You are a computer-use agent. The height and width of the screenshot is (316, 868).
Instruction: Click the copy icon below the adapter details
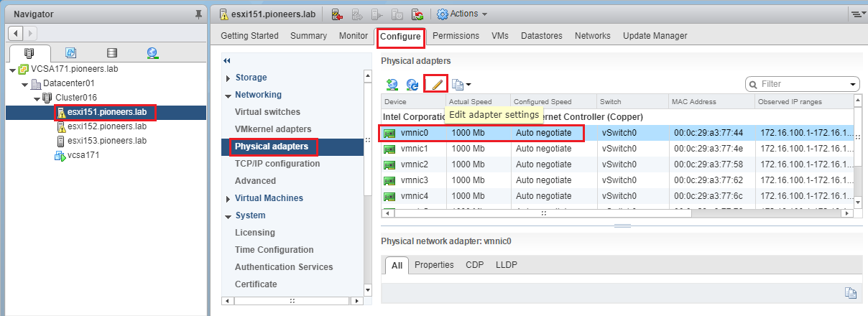[850, 292]
